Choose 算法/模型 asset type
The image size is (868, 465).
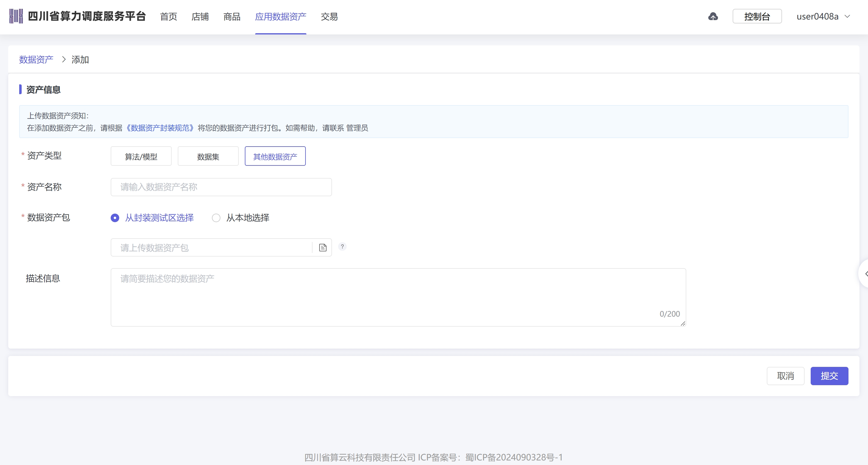(x=141, y=156)
